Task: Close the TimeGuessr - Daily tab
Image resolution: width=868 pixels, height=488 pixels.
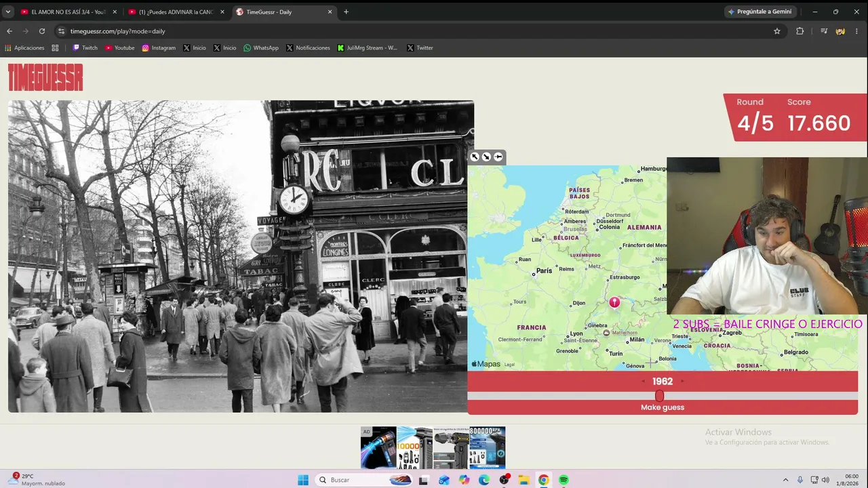Action: pos(330,12)
